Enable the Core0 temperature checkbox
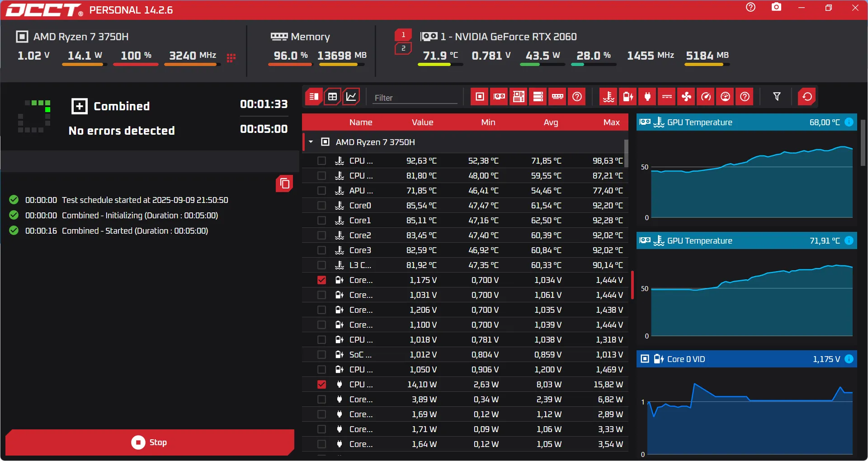The image size is (868, 461). pyautogui.click(x=321, y=206)
